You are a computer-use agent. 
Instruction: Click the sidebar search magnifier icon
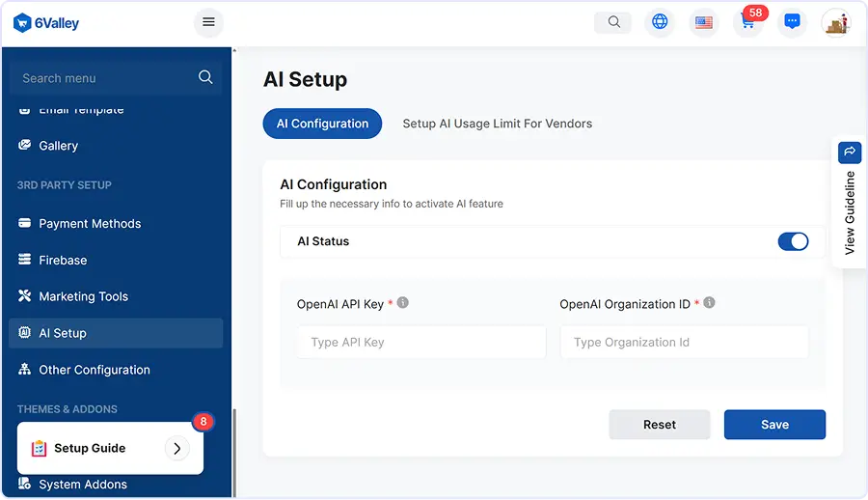pyautogui.click(x=205, y=77)
